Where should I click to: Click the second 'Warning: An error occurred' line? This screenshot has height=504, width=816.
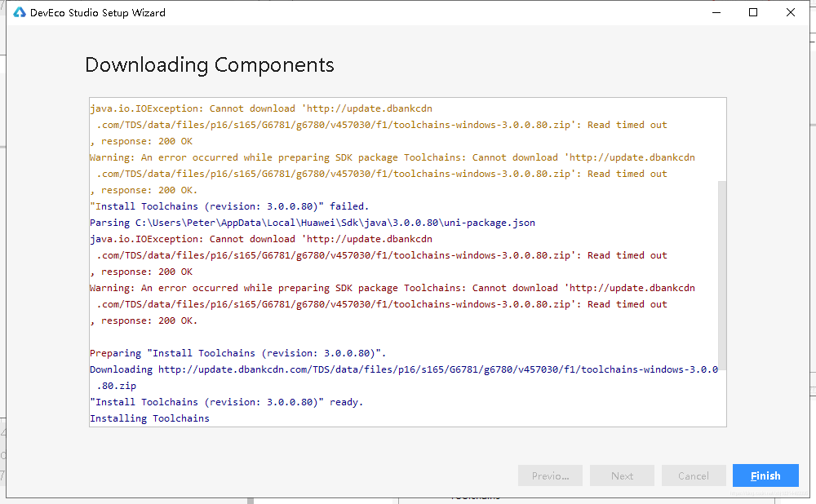coord(392,288)
